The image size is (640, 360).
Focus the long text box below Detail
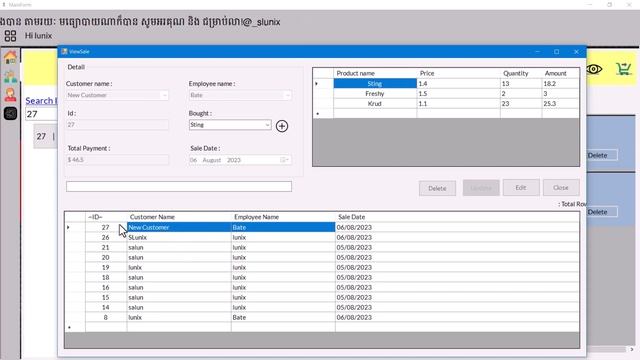(179, 187)
